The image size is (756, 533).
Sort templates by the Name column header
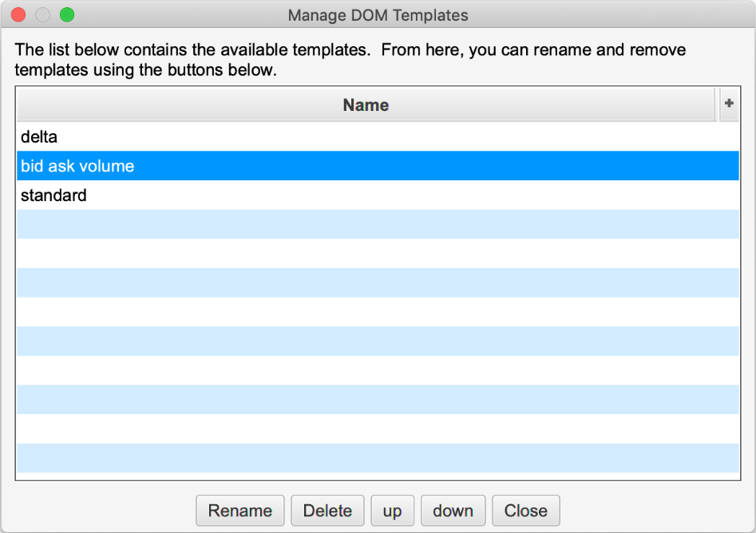point(366,105)
